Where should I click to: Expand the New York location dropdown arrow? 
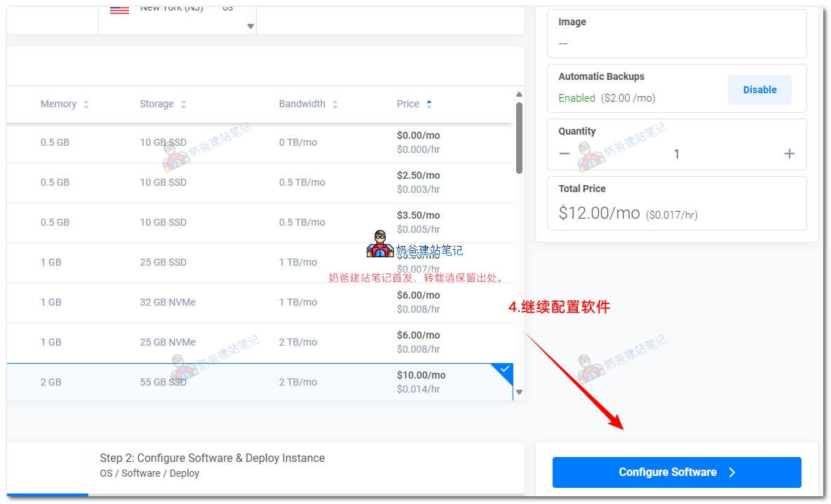click(250, 26)
